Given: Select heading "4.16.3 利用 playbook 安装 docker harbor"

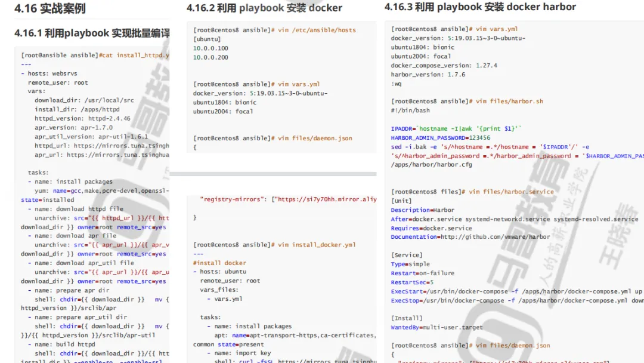Looking at the screenshot, I should click(x=480, y=7).
